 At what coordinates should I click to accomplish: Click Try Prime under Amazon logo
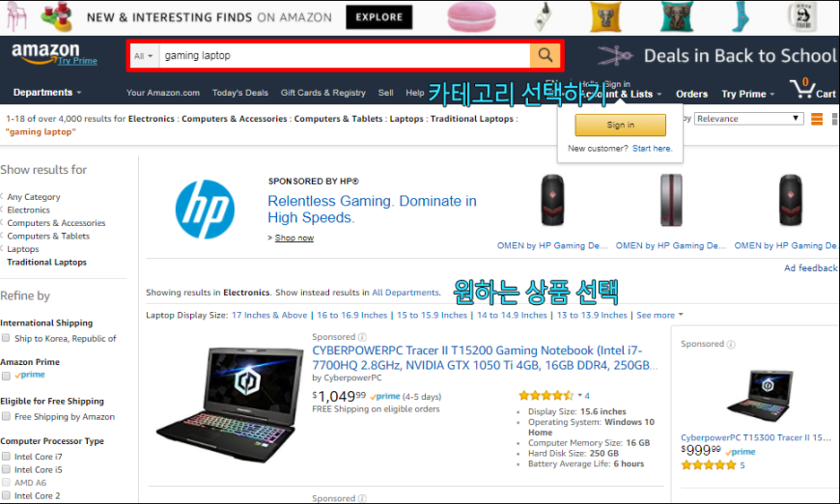click(77, 61)
